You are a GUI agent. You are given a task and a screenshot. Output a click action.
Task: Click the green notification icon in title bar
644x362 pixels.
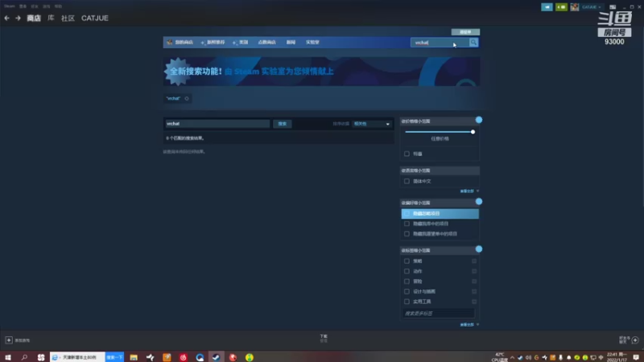[x=561, y=7]
